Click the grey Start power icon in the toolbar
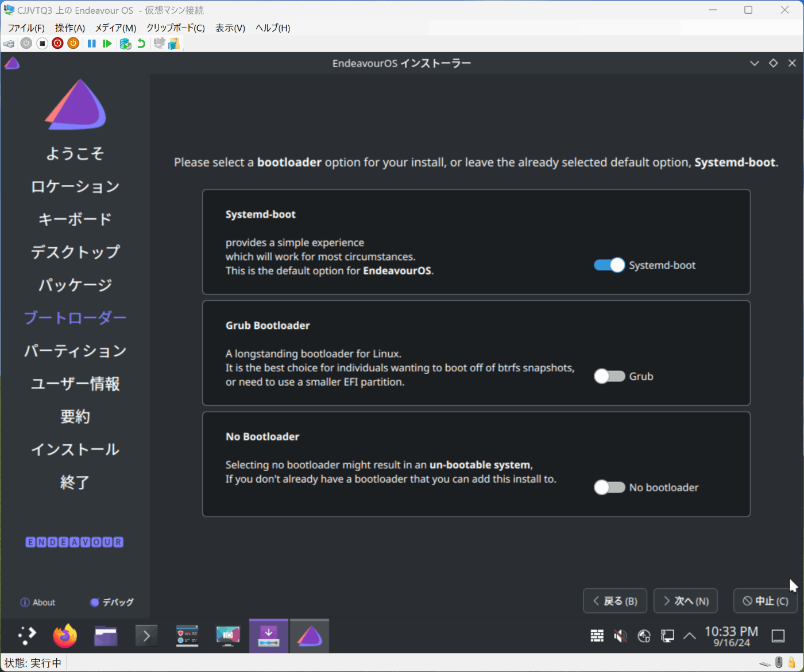Viewport: 804px width, 672px height. click(x=26, y=44)
